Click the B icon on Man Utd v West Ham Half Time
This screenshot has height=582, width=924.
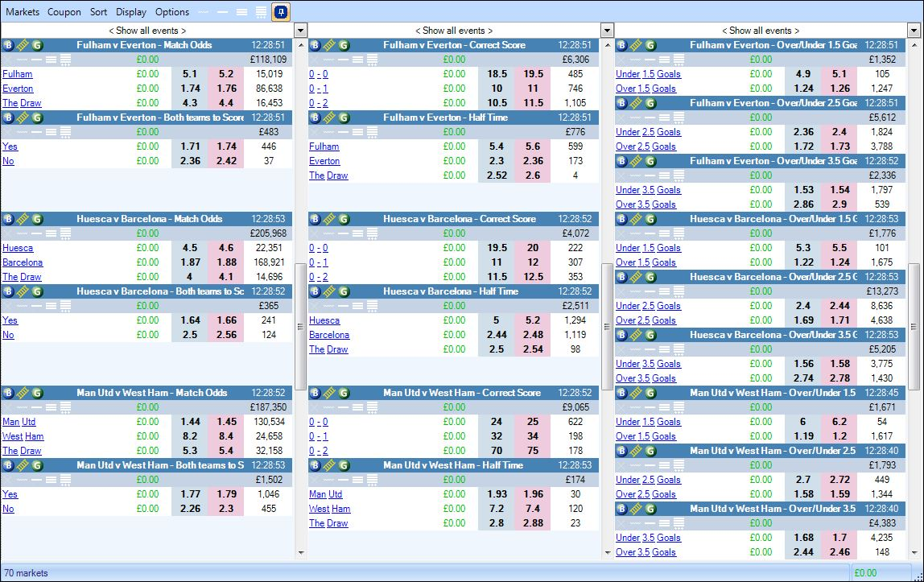coord(316,464)
